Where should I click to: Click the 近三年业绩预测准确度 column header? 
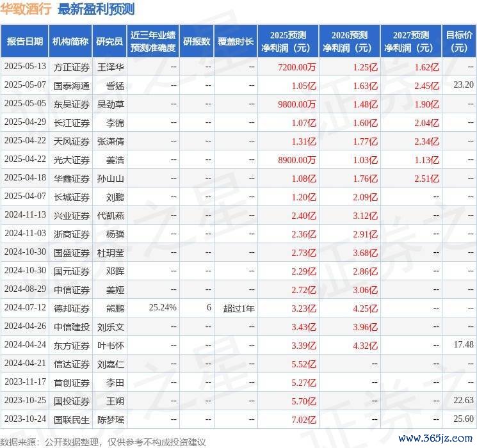[x=153, y=42]
